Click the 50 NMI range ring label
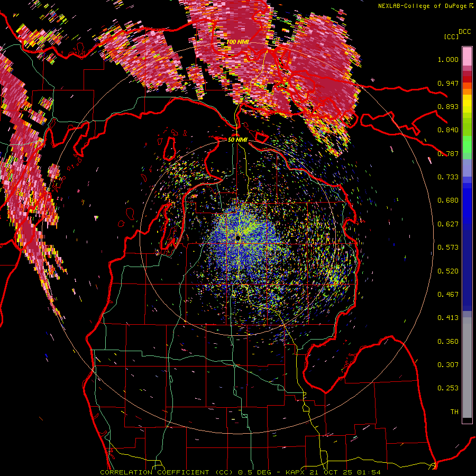Screen dimensions: 476x476 coord(237,140)
